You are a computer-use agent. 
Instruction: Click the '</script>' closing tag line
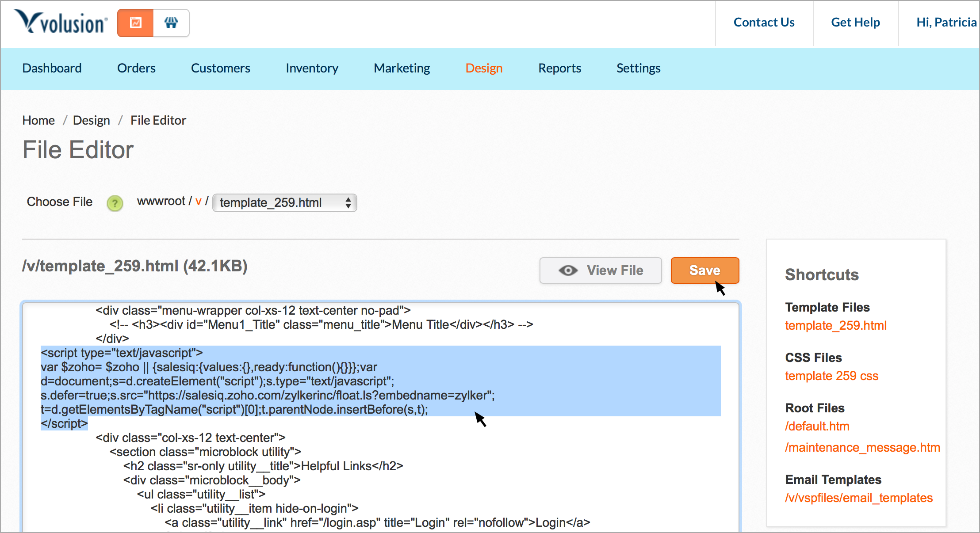[x=64, y=423]
